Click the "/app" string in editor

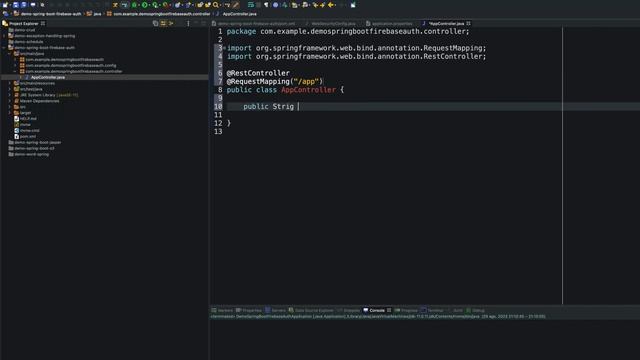pyautogui.click(x=306, y=81)
